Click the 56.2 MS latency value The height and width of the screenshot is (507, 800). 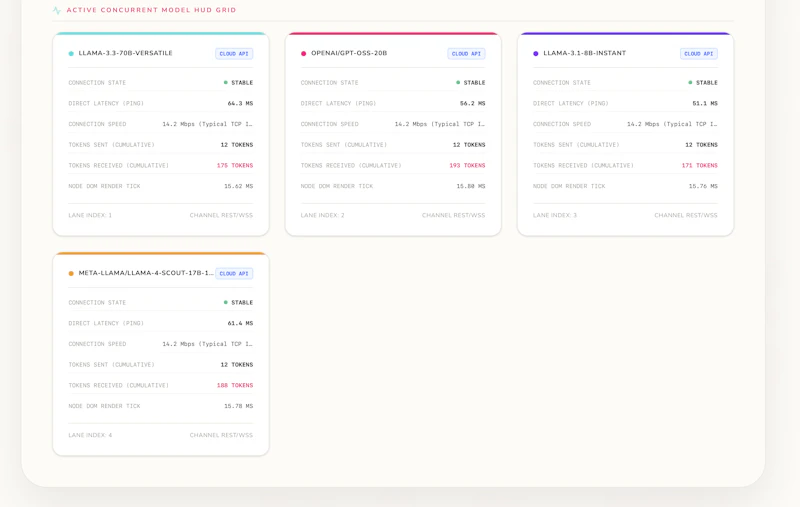472,103
